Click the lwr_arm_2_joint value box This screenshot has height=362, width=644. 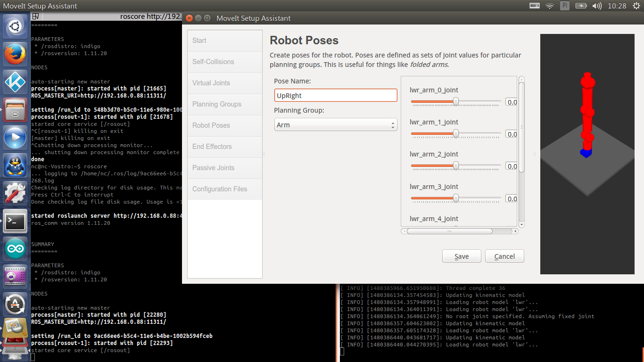(x=511, y=166)
